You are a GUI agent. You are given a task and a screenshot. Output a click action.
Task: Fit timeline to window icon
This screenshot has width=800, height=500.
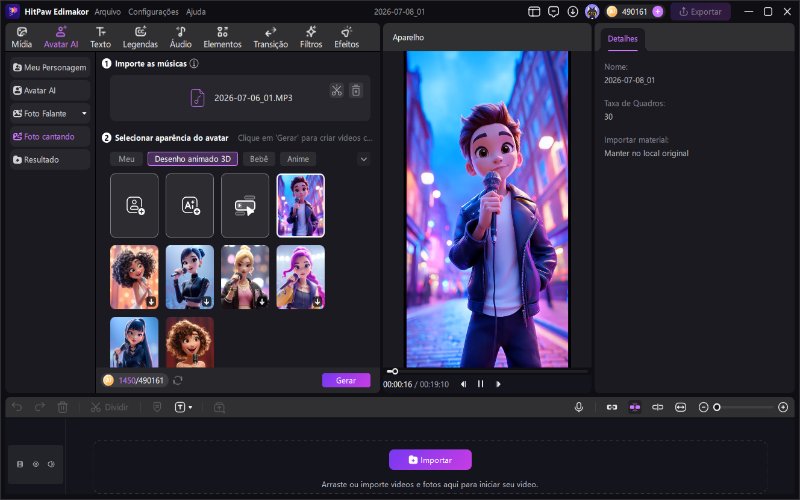click(681, 407)
